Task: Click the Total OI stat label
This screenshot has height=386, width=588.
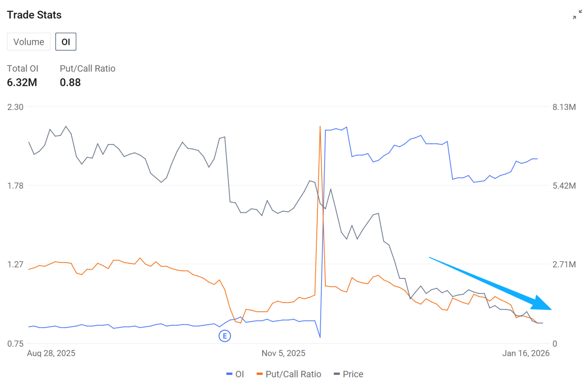Action: click(x=22, y=69)
